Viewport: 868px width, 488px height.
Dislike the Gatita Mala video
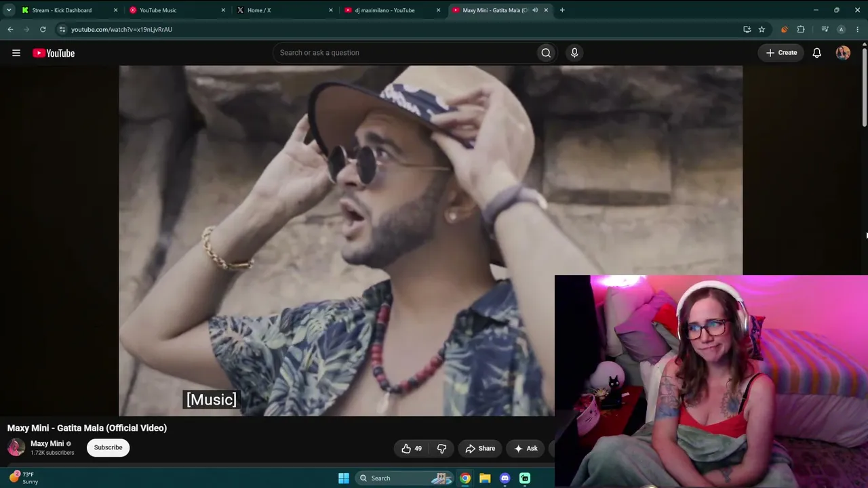point(442,448)
